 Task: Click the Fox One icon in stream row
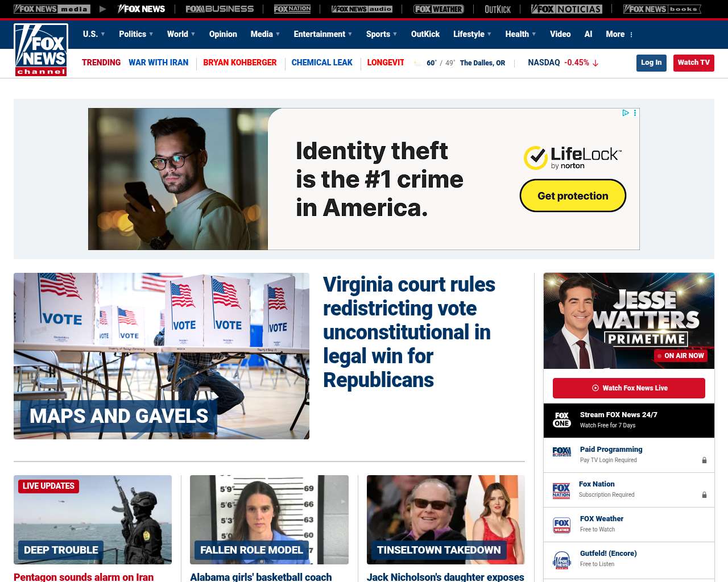[562, 420]
